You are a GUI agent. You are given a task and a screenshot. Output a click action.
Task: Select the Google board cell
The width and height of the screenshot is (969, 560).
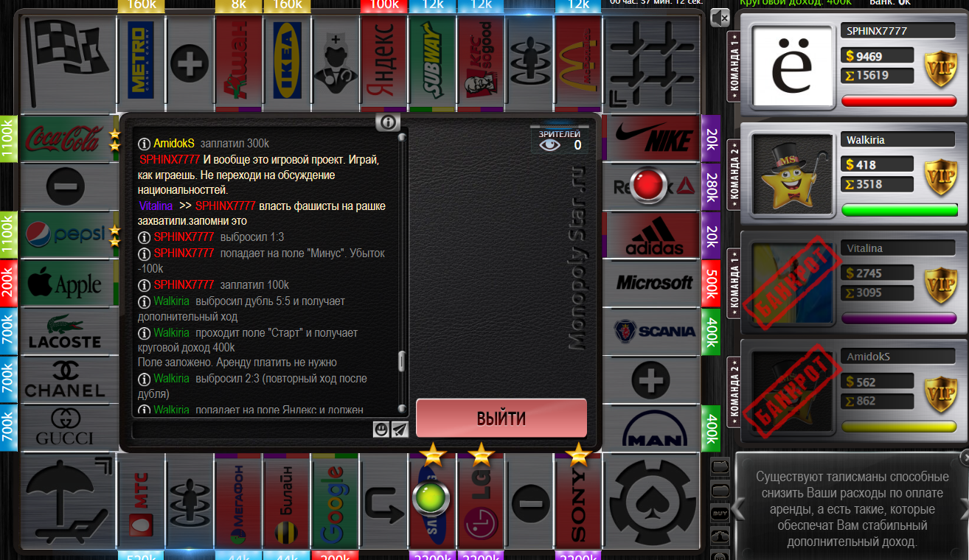click(x=336, y=503)
